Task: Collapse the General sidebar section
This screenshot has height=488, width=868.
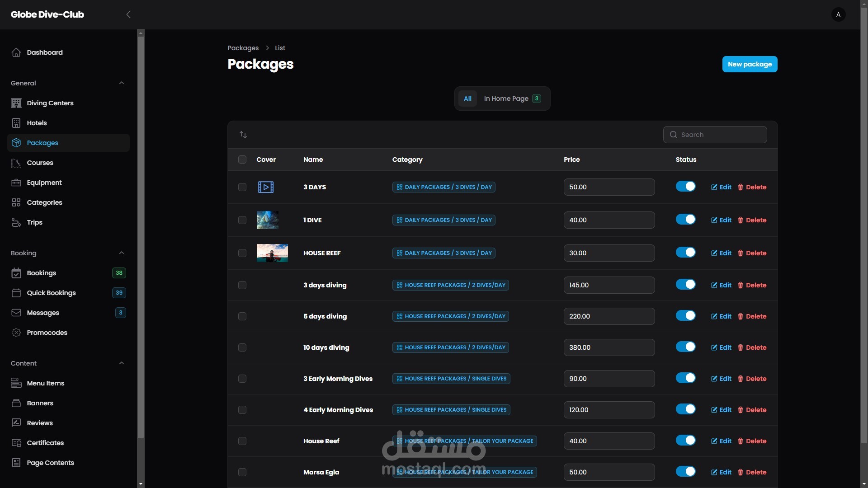Action: (121, 83)
